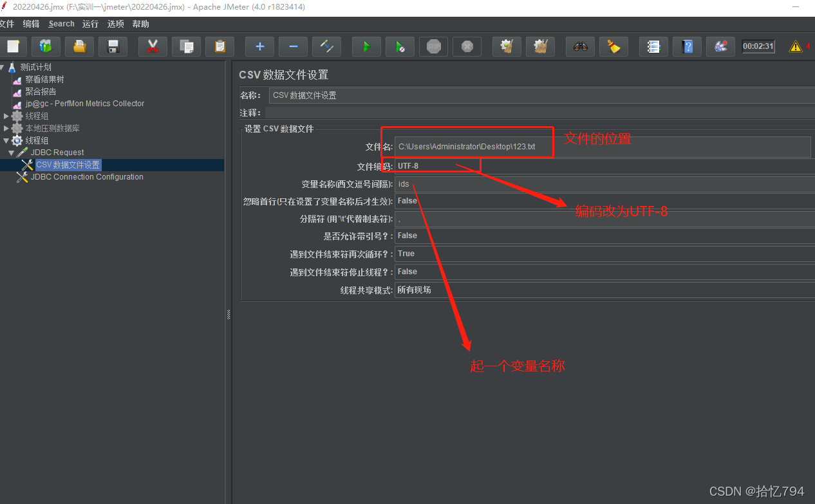Collapse the expanded 线程组 node
Image resolution: width=815 pixels, height=504 pixels.
6,140
